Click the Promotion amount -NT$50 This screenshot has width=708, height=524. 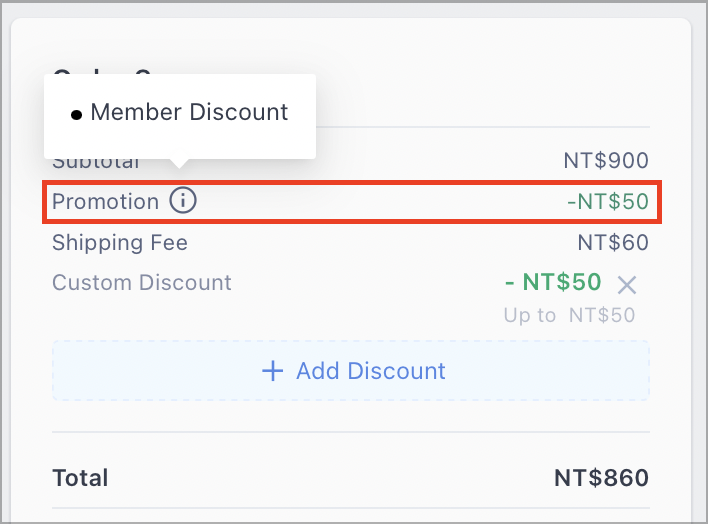(608, 201)
